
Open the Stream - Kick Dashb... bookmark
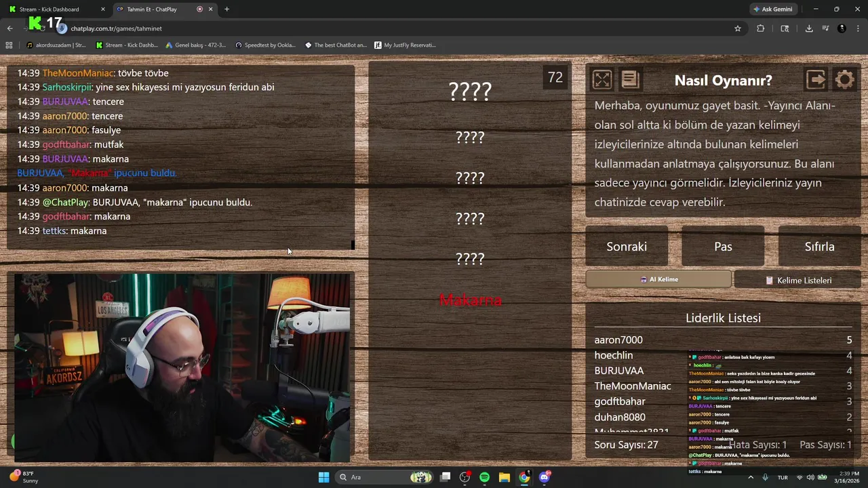(x=127, y=45)
